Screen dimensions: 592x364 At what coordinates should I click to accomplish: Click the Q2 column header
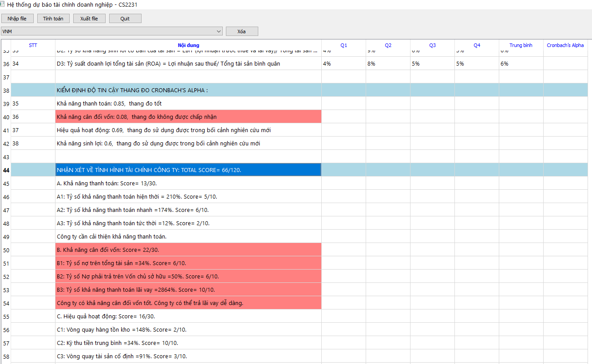(388, 45)
